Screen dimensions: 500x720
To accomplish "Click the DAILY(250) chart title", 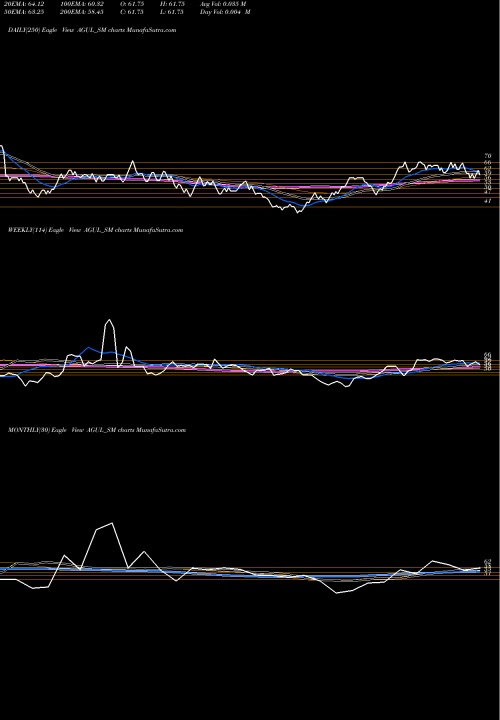I will point(92,30).
